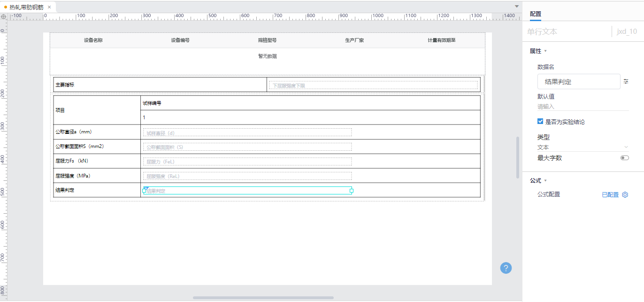
Task: Click the ruler origin crosshair icon
Action: (4, 16)
